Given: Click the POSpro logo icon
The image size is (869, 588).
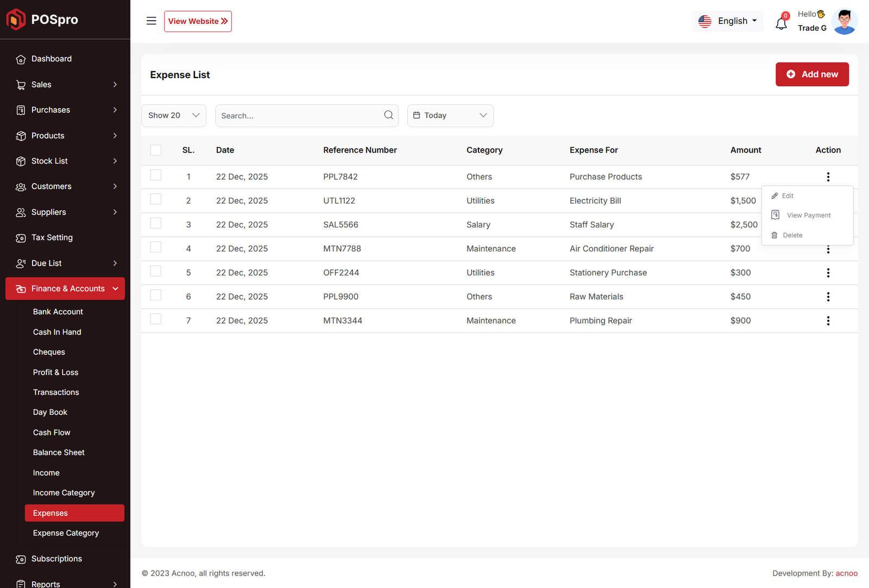Looking at the screenshot, I should point(16,20).
